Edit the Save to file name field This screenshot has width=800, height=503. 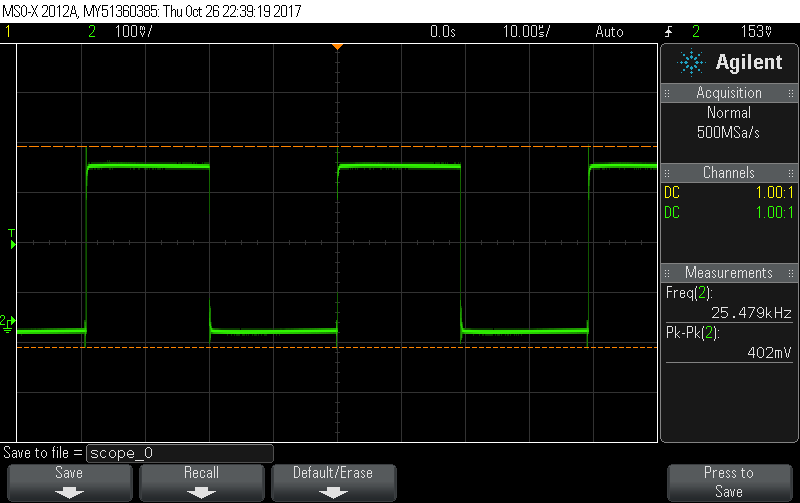coord(180,453)
